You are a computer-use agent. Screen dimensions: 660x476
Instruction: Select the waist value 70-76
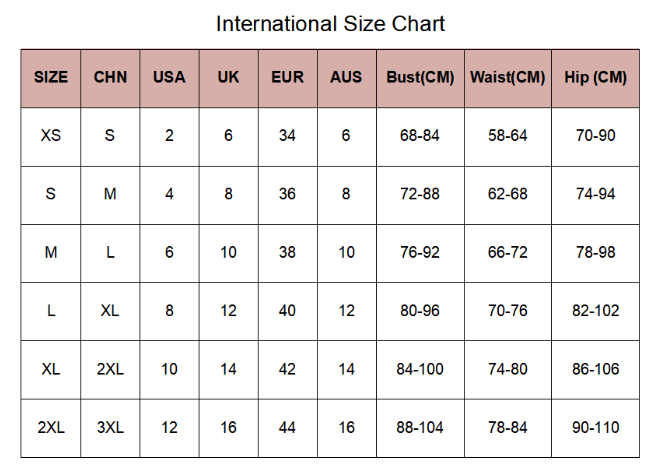tap(507, 311)
